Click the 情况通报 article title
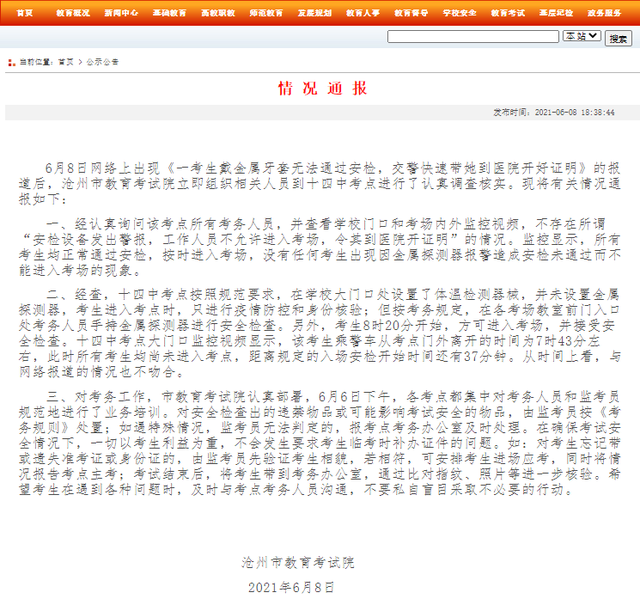 [319, 89]
